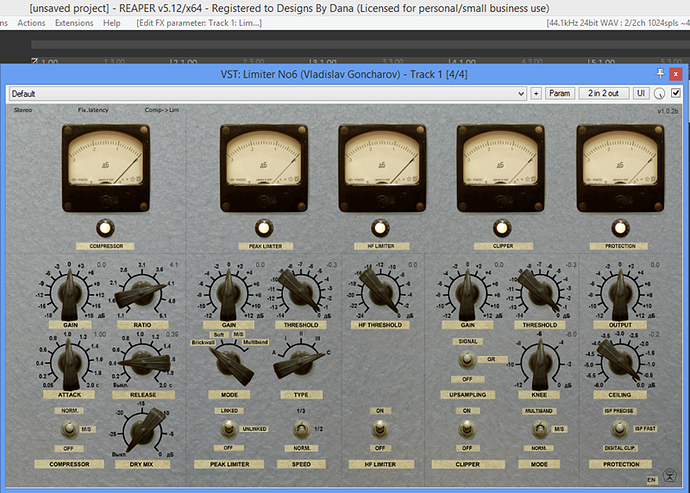Toggle the FX bypass checkbox

(676, 93)
